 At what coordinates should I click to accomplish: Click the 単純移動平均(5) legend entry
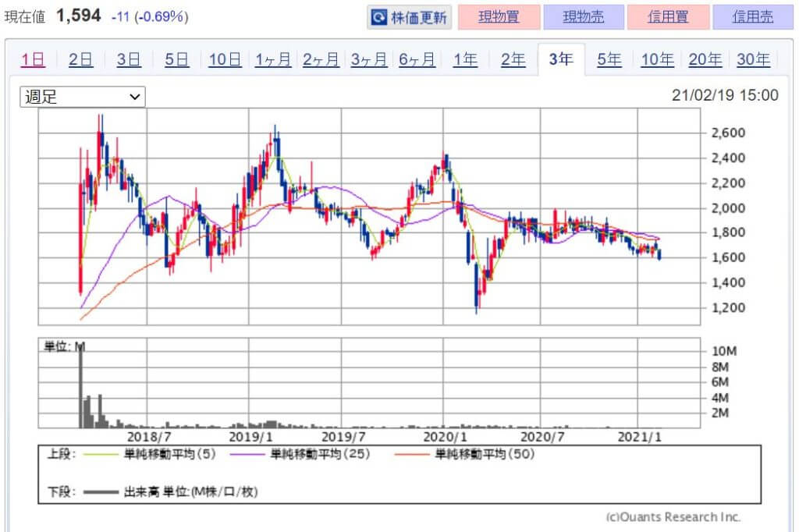(x=149, y=454)
